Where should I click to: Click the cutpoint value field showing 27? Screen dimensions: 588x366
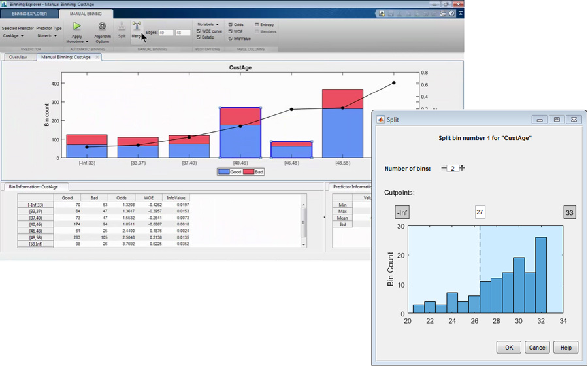point(480,212)
